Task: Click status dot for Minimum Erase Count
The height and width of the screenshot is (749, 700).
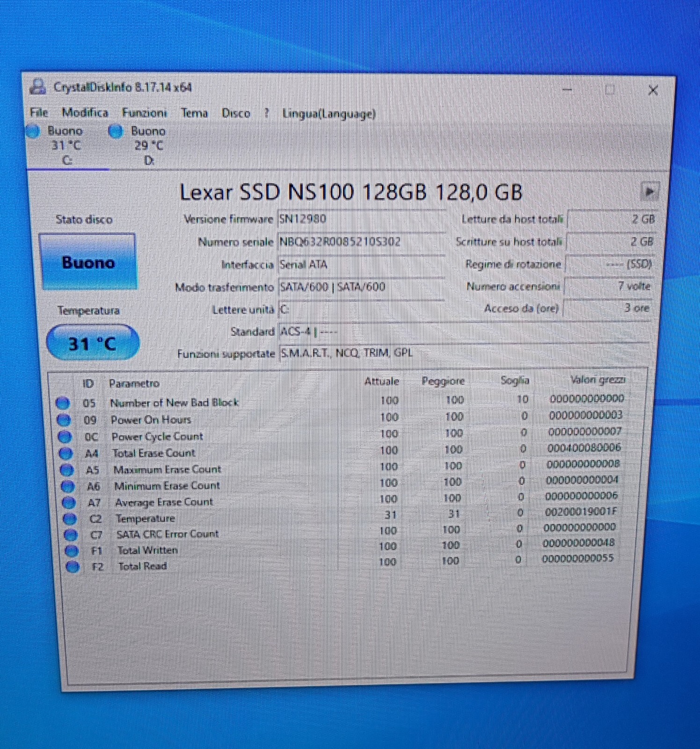Action: pos(68,486)
